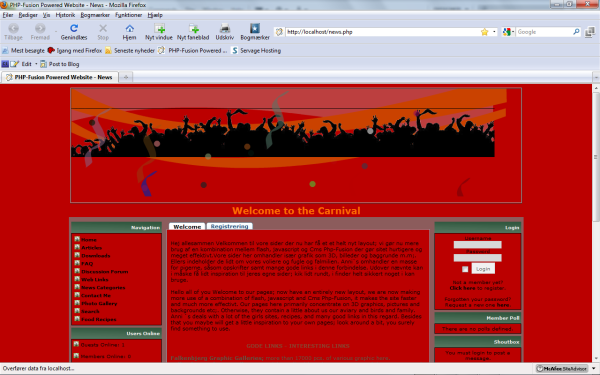The height and width of the screenshot is (375, 600).
Task: Open a new window with Nyt vindue
Action: [159, 28]
